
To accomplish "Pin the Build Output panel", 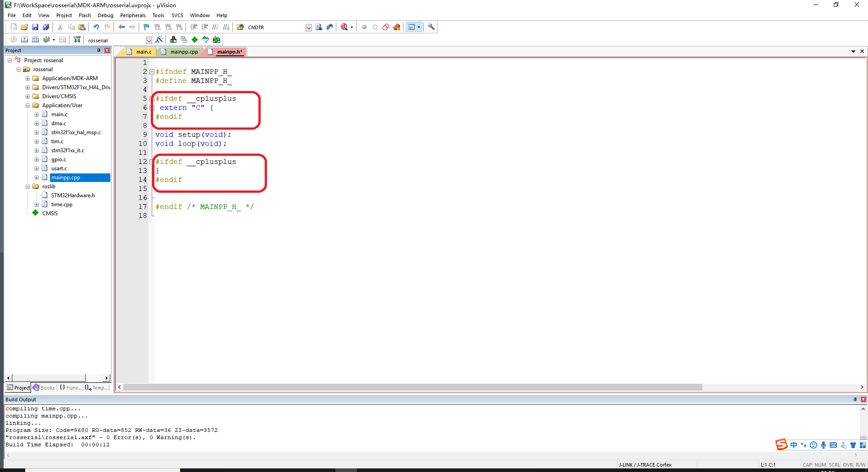I will [855, 399].
